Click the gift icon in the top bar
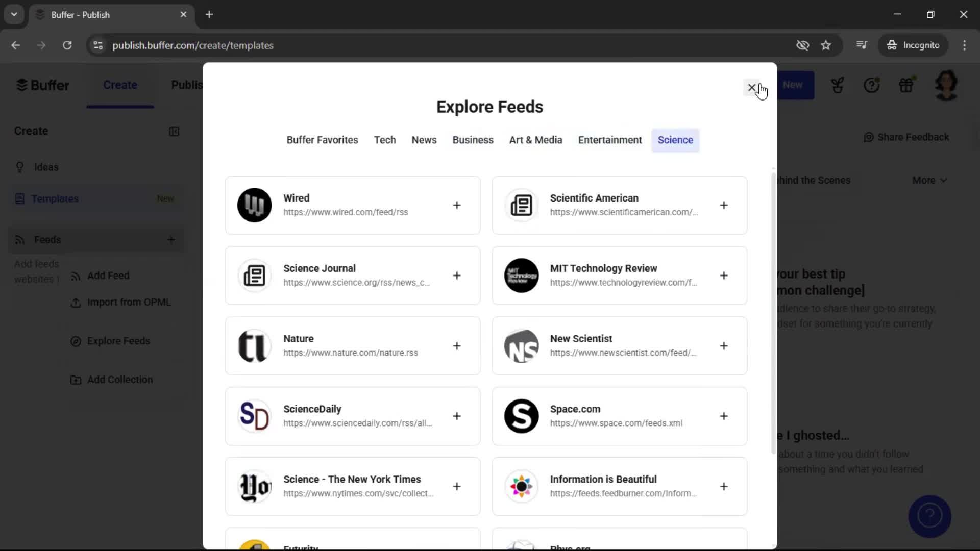The image size is (980, 551). (907, 85)
